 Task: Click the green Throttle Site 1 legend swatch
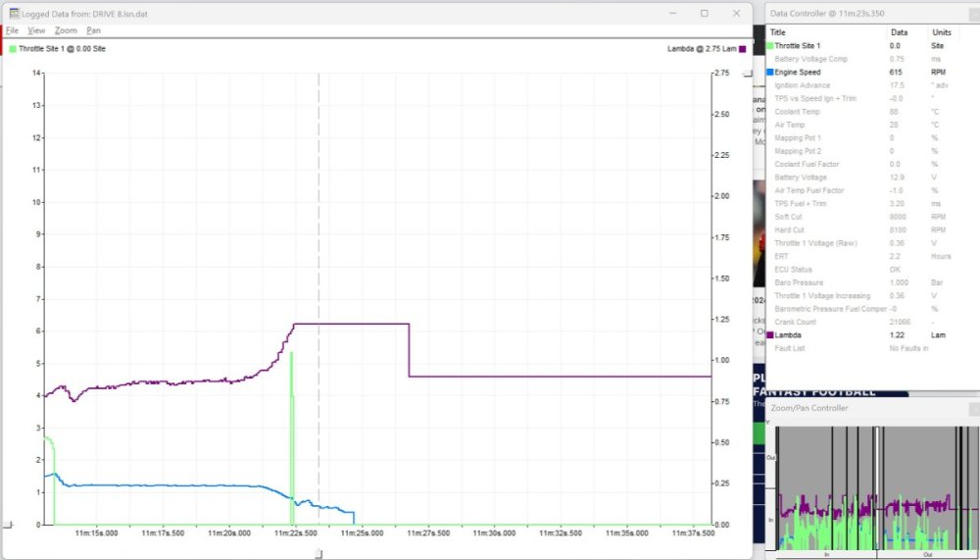coord(13,48)
